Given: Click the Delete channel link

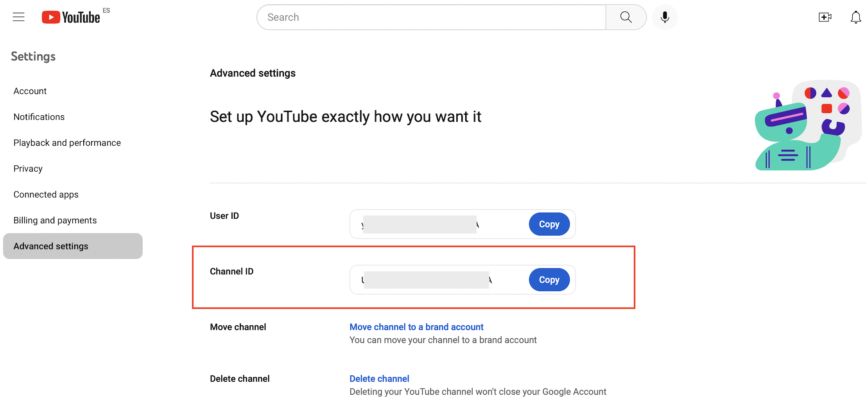Looking at the screenshot, I should (x=379, y=379).
